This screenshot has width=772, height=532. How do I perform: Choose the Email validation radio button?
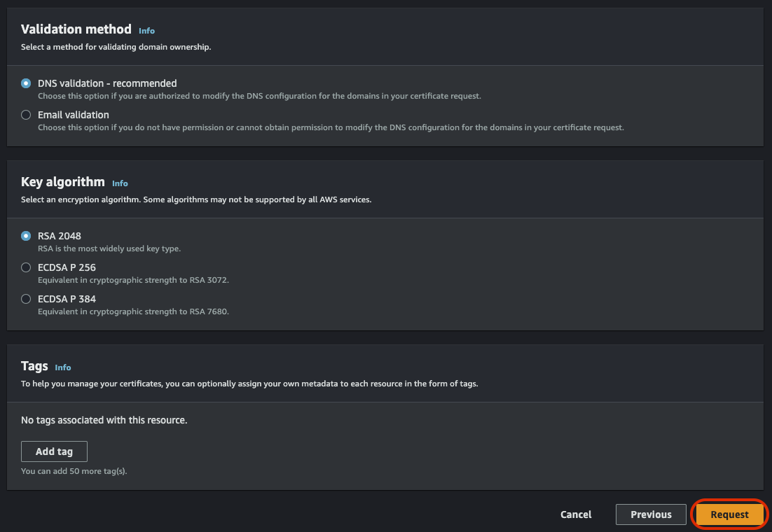(26, 115)
